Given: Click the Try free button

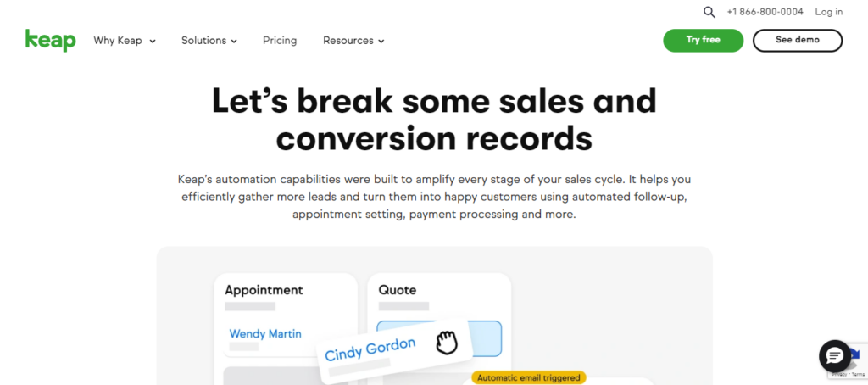Looking at the screenshot, I should tap(703, 40).
